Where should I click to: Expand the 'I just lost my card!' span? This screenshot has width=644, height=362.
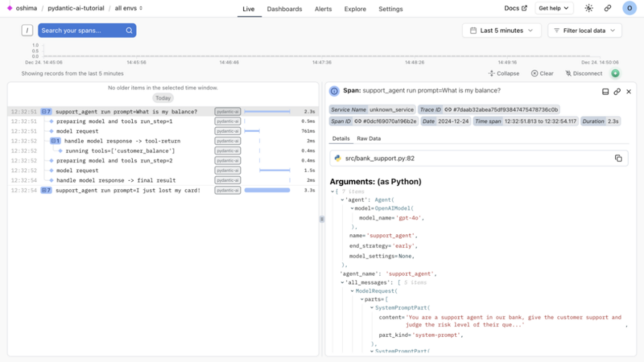tap(46, 190)
